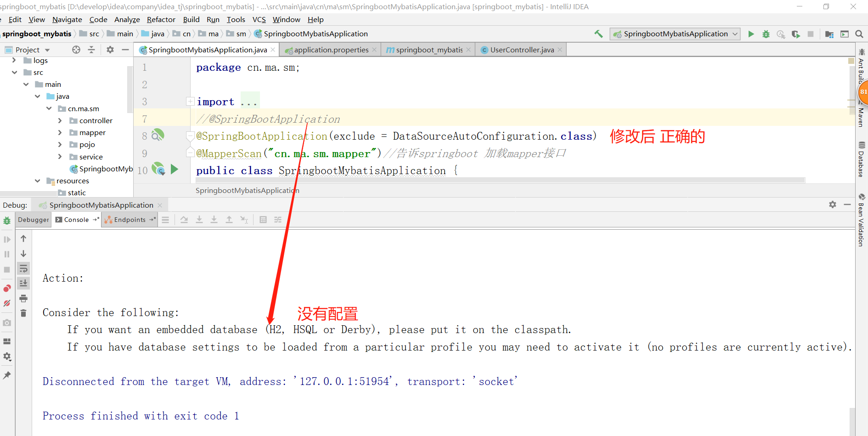Close the SpringbootMybatisApplication.java editor tab

[x=273, y=50]
